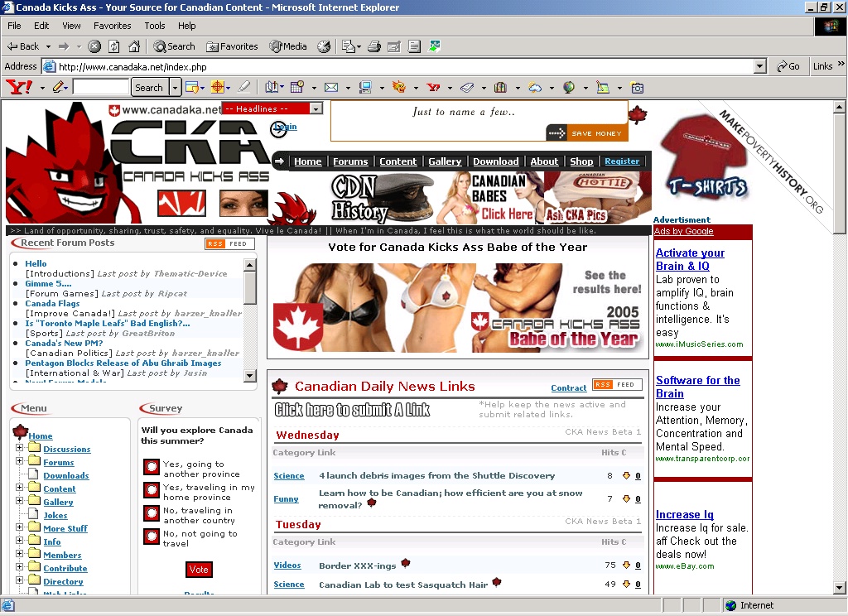The width and height of the screenshot is (848, 616).
Task: Click the Vote button in survey
Action: [x=199, y=570]
